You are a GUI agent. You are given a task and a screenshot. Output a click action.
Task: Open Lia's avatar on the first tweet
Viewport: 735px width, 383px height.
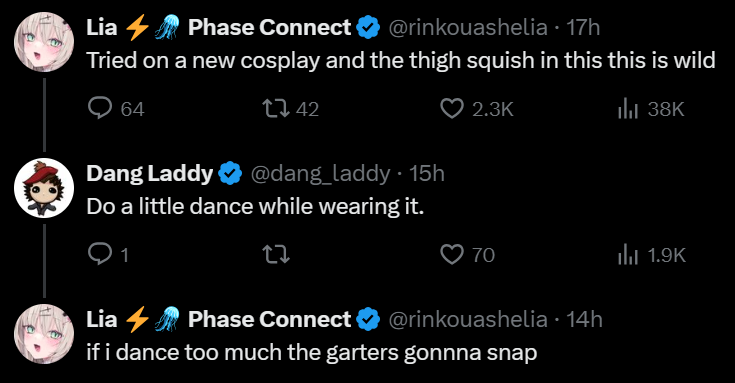tap(44, 42)
